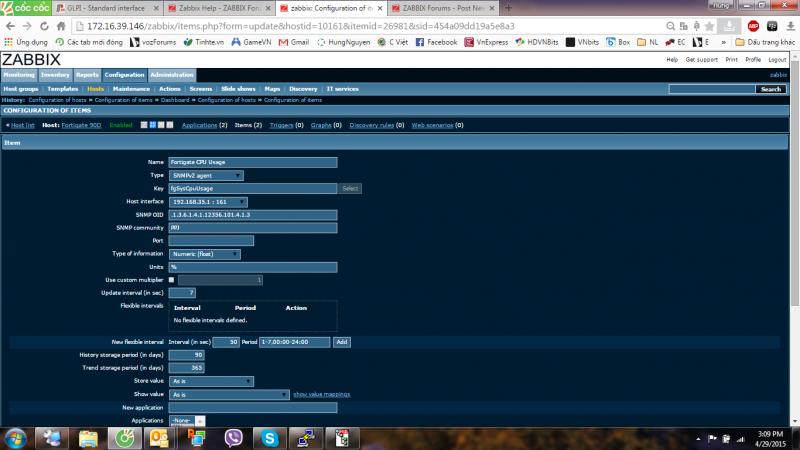
Task: Reload the page with the refresh icon
Action: click(44, 26)
